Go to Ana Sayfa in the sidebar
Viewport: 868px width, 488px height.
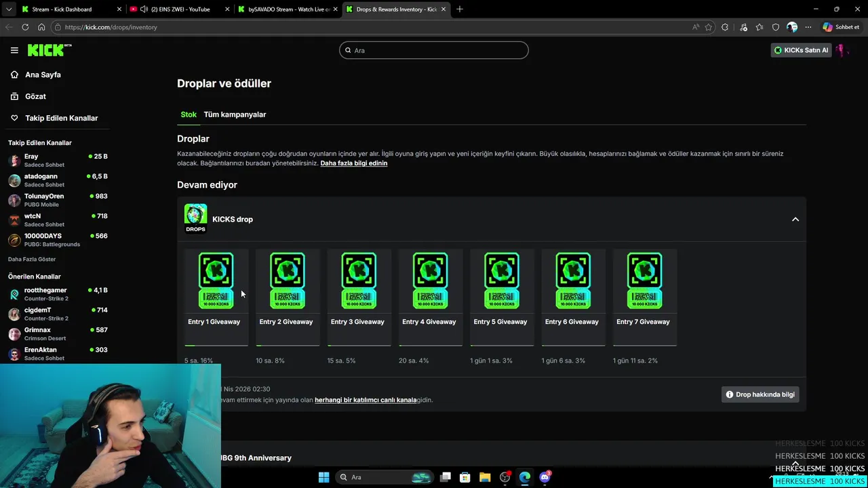pyautogui.click(x=43, y=75)
